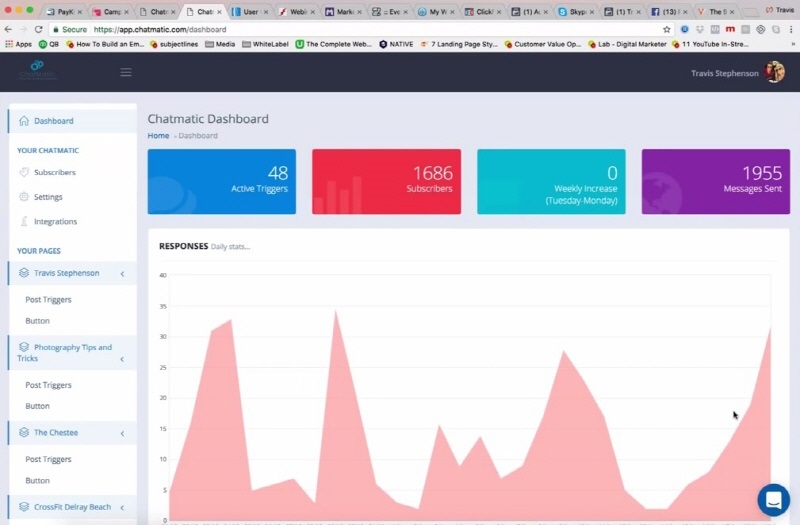The image size is (800, 525).
Task: Open Button under Photography Tips and Tricks
Action: pos(38,406)
